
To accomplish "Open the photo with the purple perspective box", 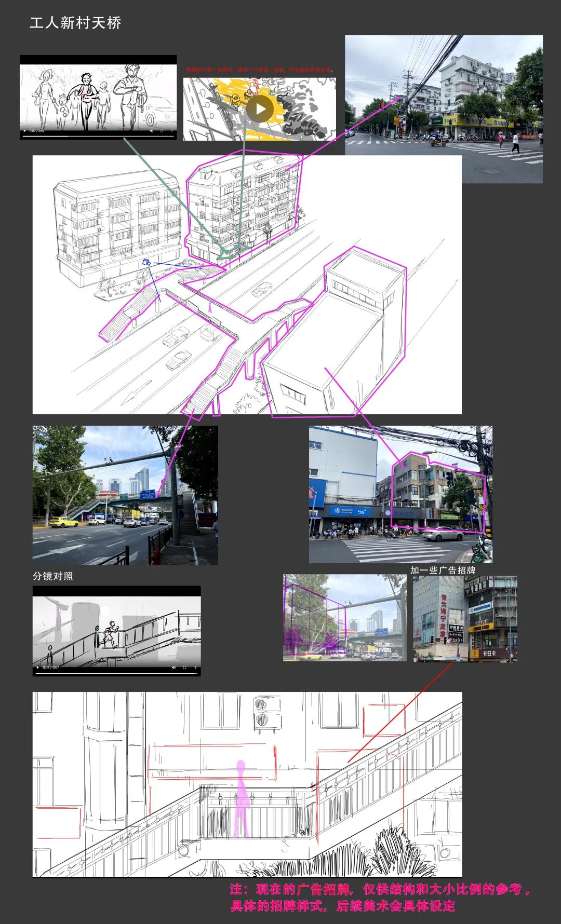I will click(345, 618).
